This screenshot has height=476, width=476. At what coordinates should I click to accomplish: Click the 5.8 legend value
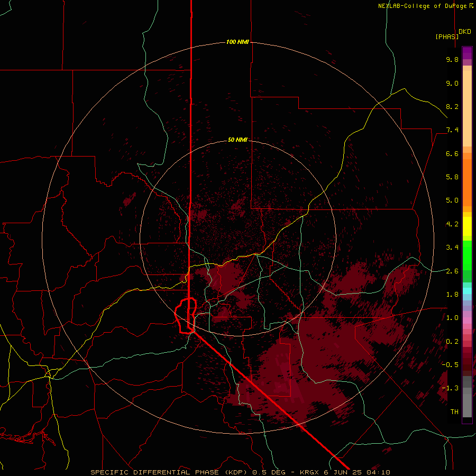click(452, 177)
